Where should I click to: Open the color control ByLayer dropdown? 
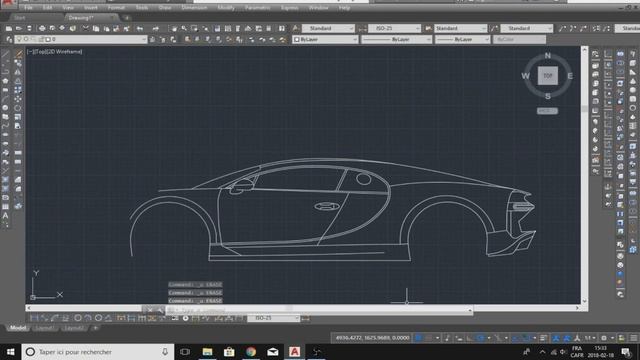click(x=326, y=40)
